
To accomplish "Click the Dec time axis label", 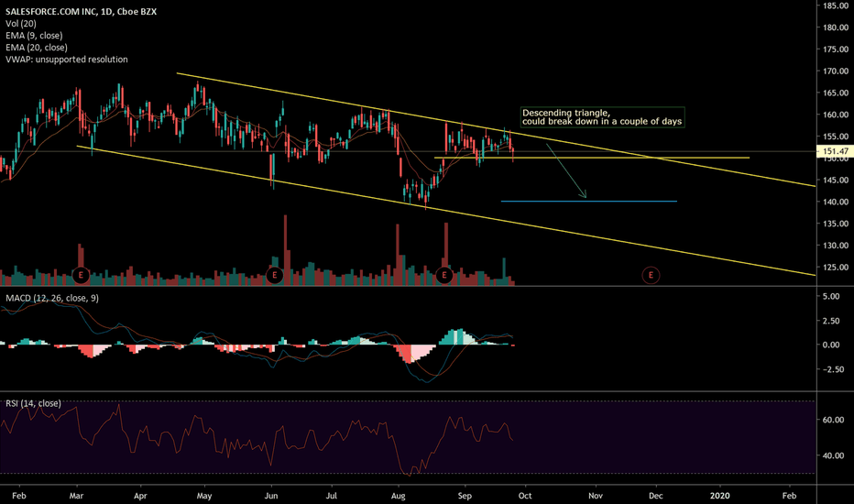I will pos(656,496).
